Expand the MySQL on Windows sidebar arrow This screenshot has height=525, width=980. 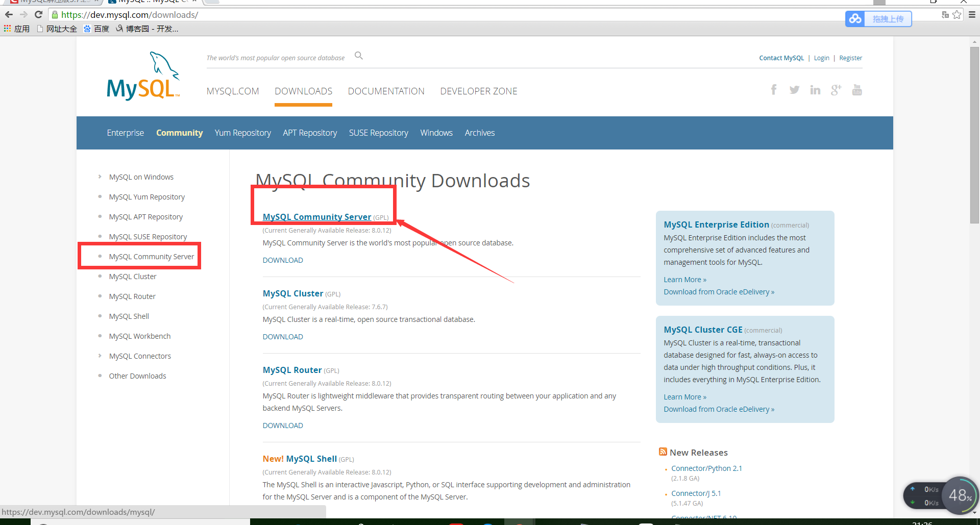coord(100,177)
